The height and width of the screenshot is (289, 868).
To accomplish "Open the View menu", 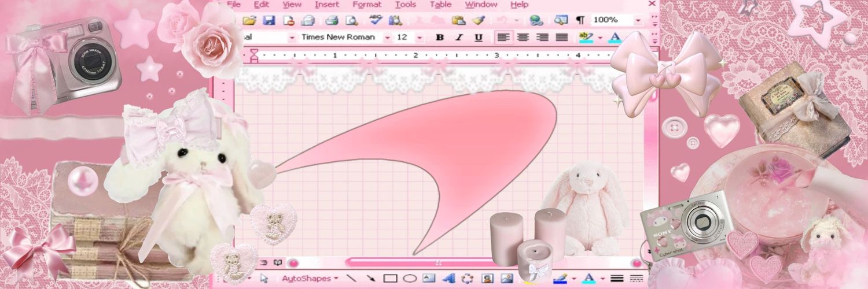I will pos(292,5).
